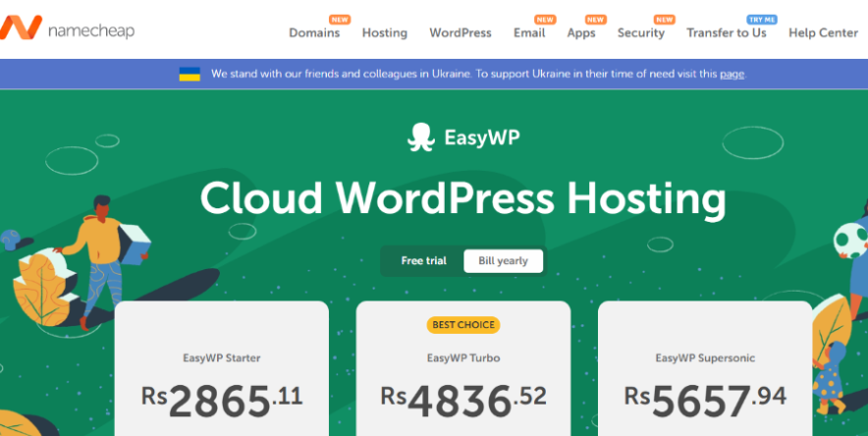Click the NEW badge above Security
Screen dimensions: 868x436
pos(664,20)
